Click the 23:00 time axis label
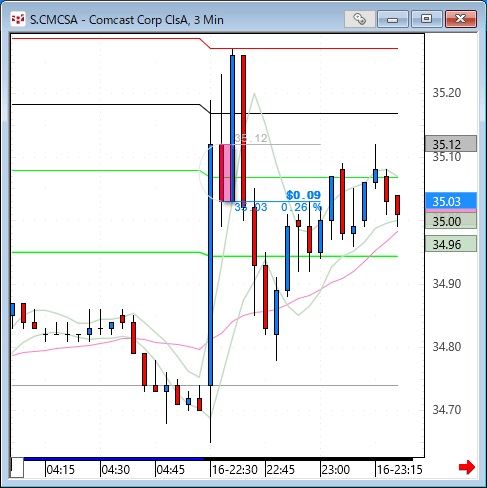487x488 pixels. (x=335, y=470)
